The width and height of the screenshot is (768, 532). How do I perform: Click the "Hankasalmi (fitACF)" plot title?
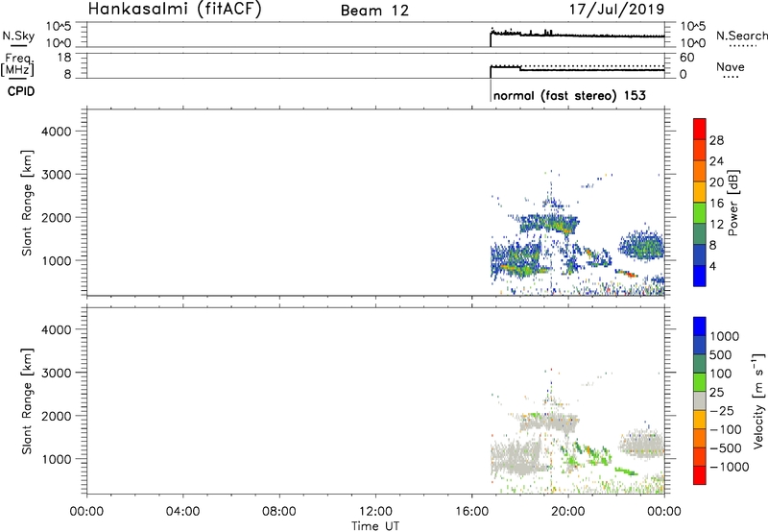click(x=175, y=10)
